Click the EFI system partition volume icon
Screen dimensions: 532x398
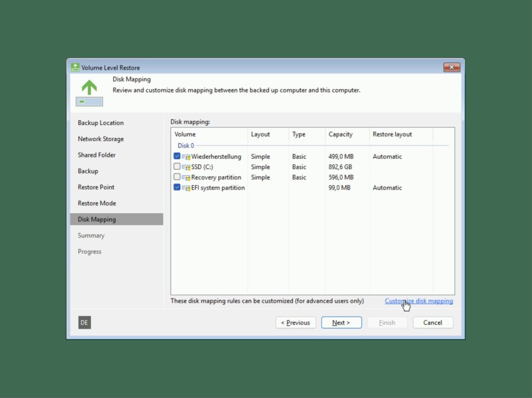click(x=186, y=187)
